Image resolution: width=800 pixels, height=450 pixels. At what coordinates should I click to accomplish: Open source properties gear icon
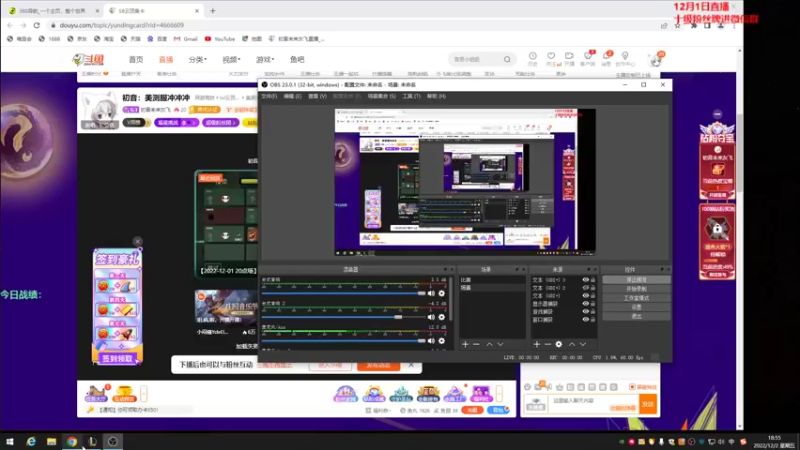tap(559, 344)
